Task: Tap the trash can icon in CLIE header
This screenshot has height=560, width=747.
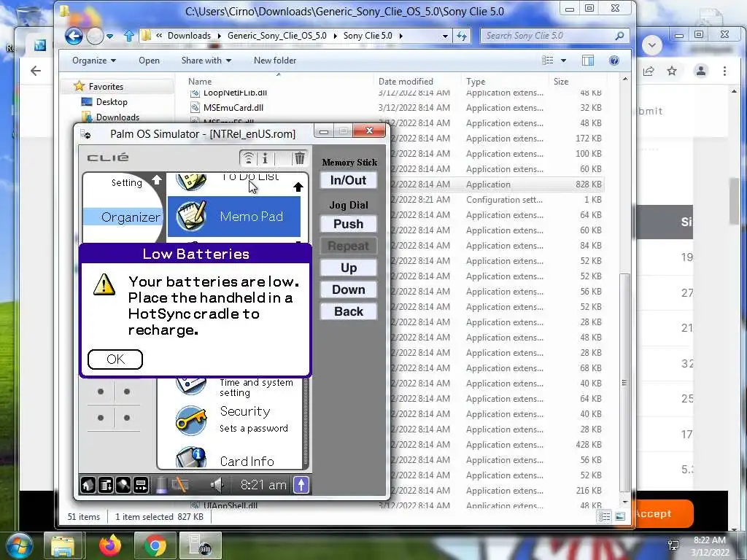Action: (300, 157)
